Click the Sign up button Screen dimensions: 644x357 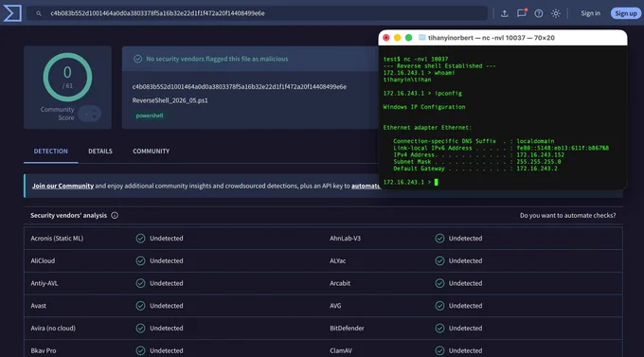click(626, 13)
